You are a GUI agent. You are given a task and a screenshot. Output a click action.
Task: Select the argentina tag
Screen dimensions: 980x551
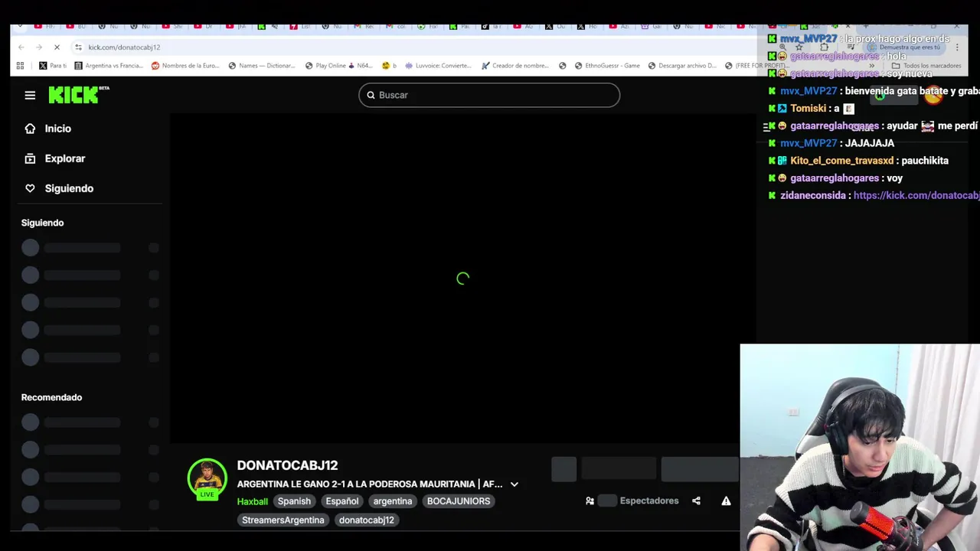coord(393,501)
